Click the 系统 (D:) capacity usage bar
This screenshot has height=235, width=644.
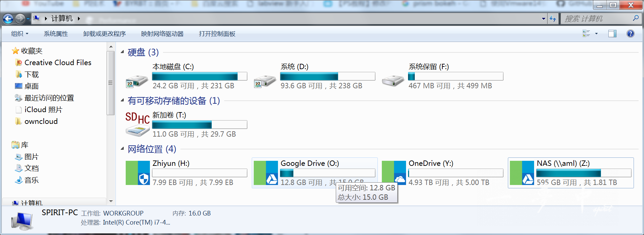328,76
